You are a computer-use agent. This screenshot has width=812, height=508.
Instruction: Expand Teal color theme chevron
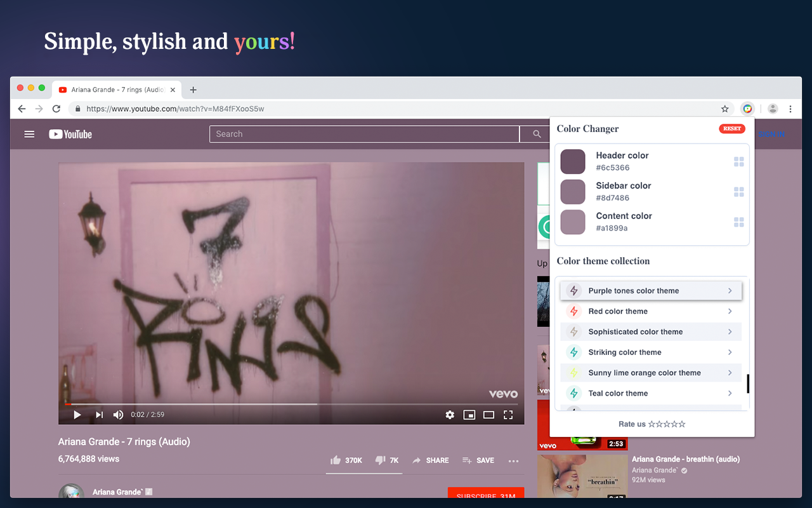(x=730, y=393)
